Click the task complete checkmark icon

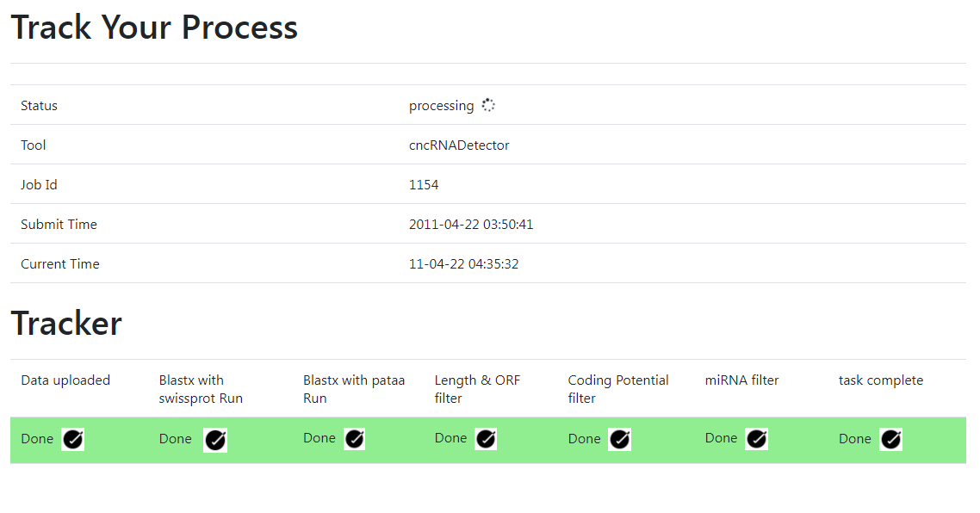(890, 439)
